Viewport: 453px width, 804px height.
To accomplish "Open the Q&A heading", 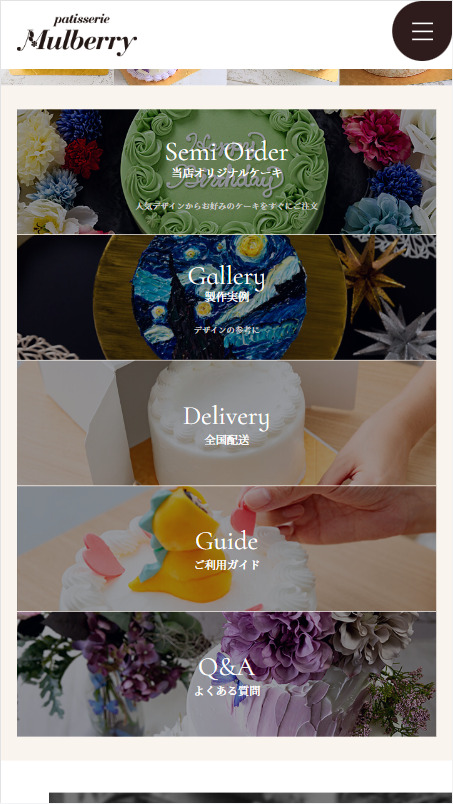I will point(226,667).
